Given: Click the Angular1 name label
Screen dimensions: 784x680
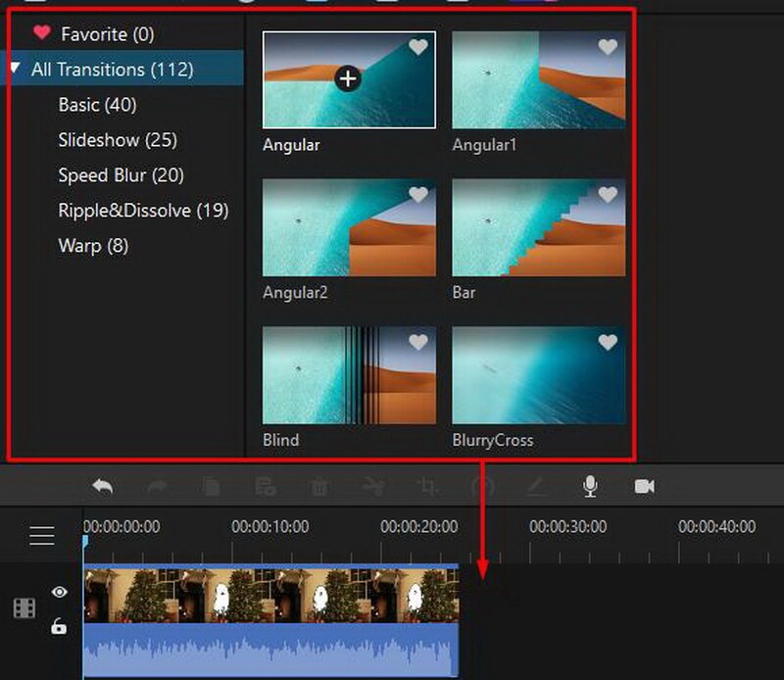Looking at the screenshot, I should (x=484, y=145).
